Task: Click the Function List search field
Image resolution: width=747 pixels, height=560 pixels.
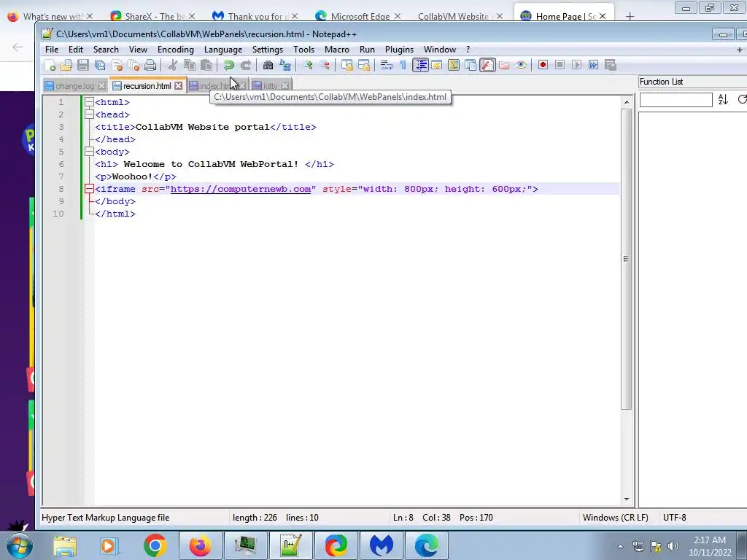Action: tap(676, 100)
